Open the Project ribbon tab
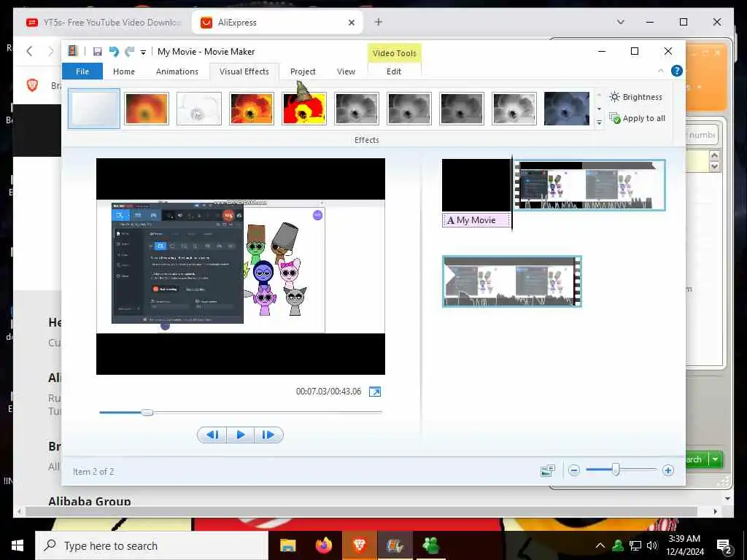The image size is (747, 560). pos(303,71)
